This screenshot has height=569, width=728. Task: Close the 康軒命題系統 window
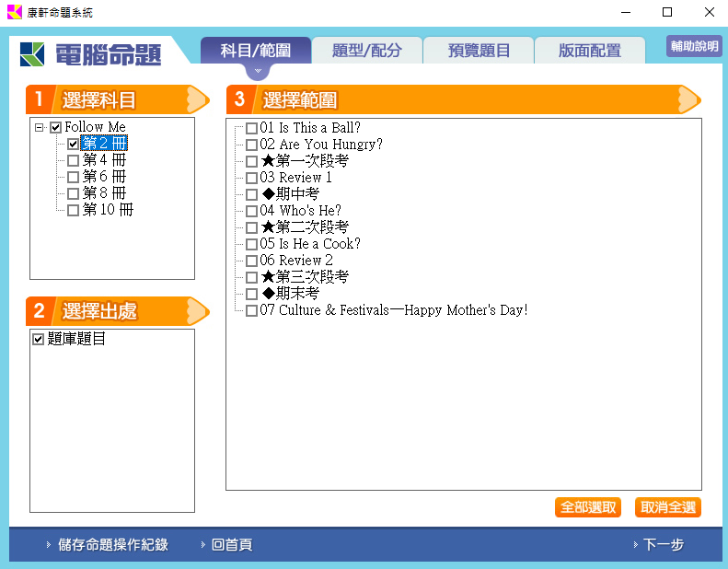coord(709,13)
